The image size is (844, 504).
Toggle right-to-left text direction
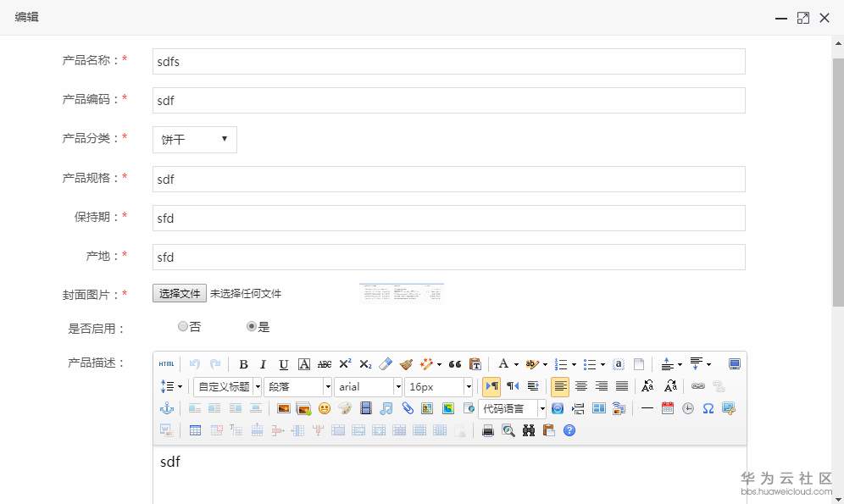point(513,386)
